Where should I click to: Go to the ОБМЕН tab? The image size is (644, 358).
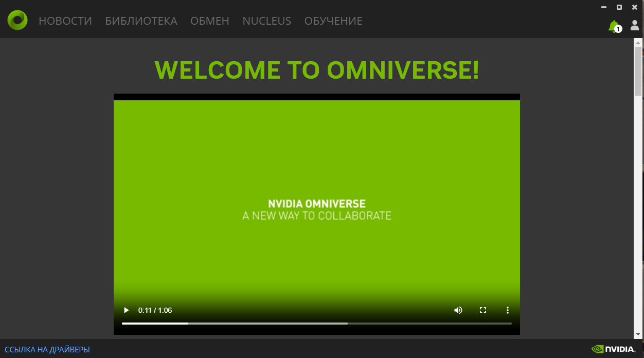[x=210, y=21]
